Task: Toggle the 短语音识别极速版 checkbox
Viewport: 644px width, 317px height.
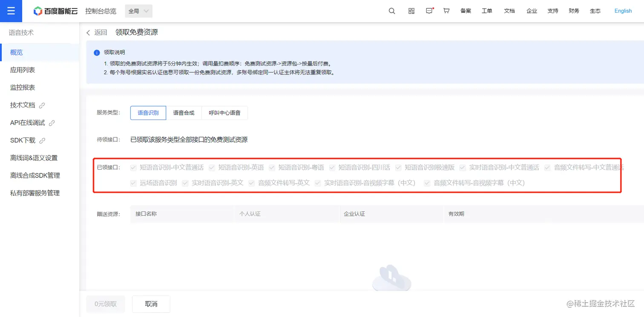Action: click(398, 168)
